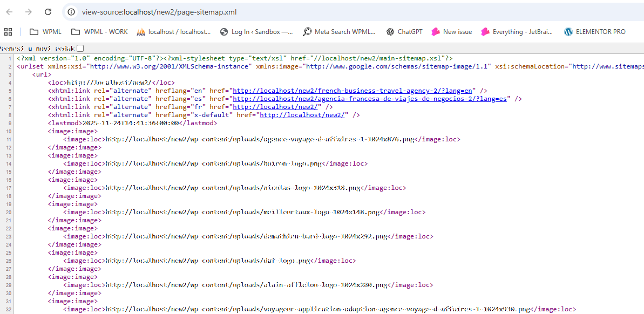Toggle the line wrap checkbox
Image resolution: width=644 pixels, height=314 pixels.
pos(80,49)
